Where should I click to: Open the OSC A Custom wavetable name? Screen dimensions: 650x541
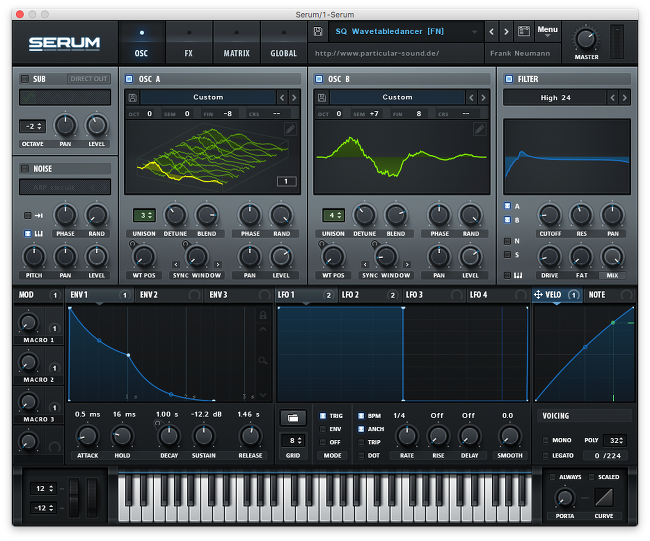208,97
